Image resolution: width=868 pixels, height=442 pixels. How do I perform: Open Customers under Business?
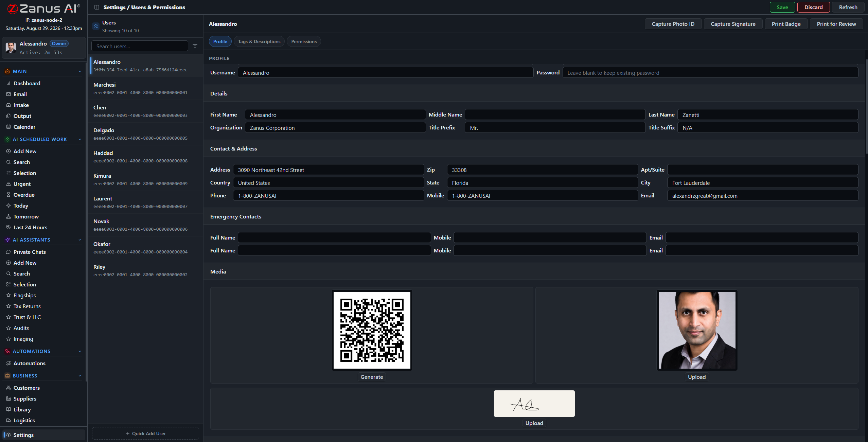click(x=26, y=388)
